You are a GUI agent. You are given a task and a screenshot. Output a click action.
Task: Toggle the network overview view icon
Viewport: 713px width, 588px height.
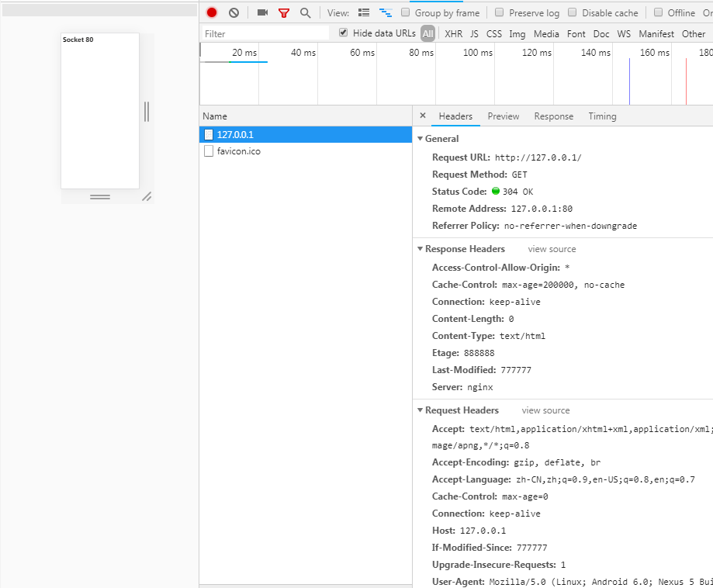386,12
